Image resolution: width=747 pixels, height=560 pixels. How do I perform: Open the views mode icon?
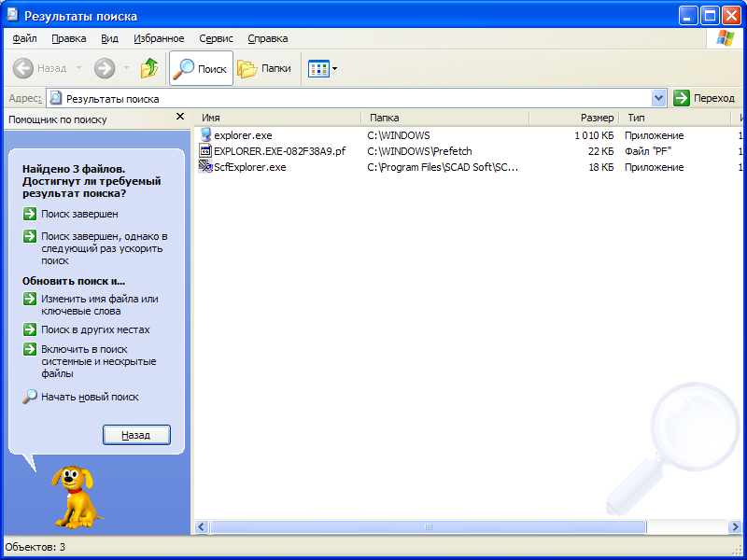318,68
